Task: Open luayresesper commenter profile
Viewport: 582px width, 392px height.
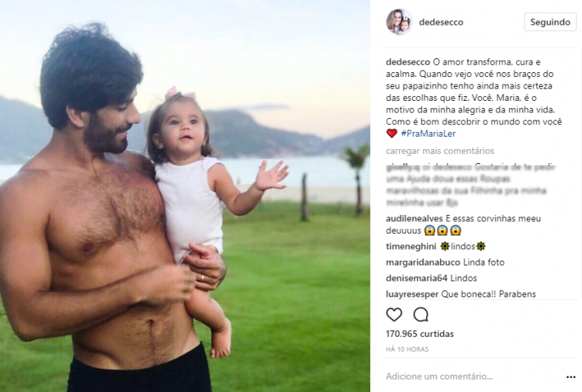Action: click(412, 294)
